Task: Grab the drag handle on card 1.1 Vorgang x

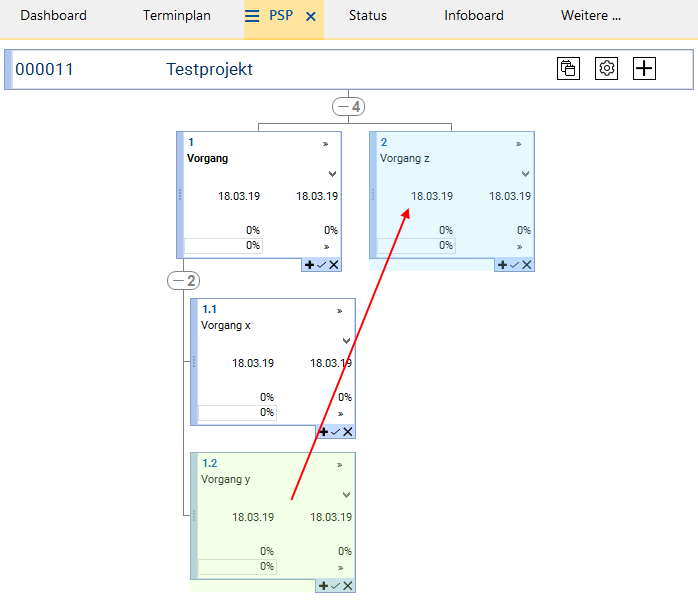Action: [x=194, y=361]
